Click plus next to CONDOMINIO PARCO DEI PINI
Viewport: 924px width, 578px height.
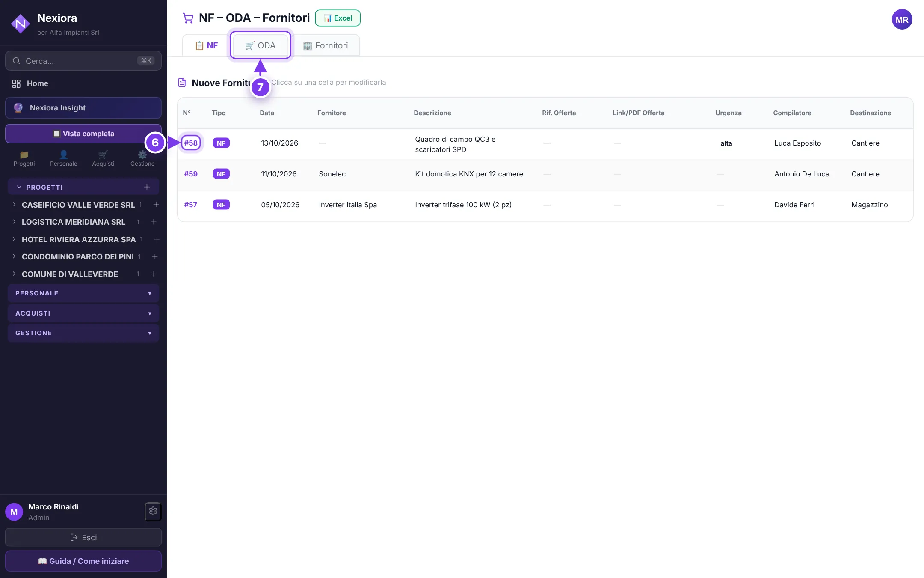click(x=155, y=256)
